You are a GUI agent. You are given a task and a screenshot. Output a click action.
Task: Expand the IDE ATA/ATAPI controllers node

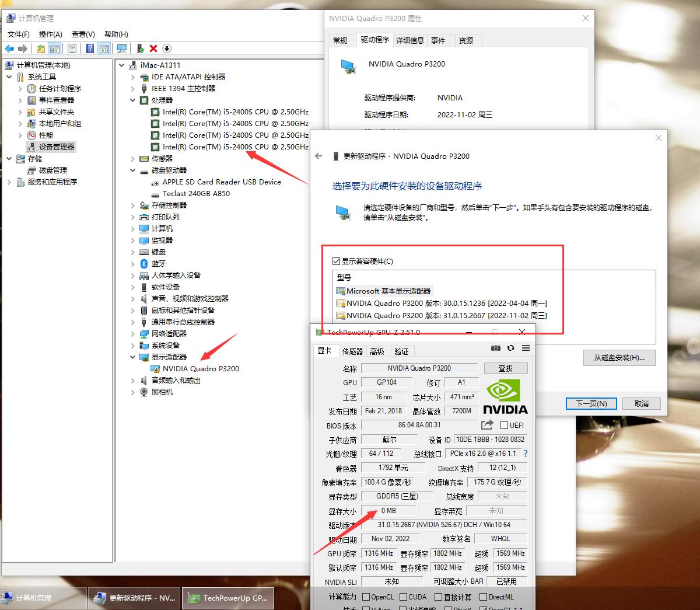pyautogui.click(x=133, y=76)
